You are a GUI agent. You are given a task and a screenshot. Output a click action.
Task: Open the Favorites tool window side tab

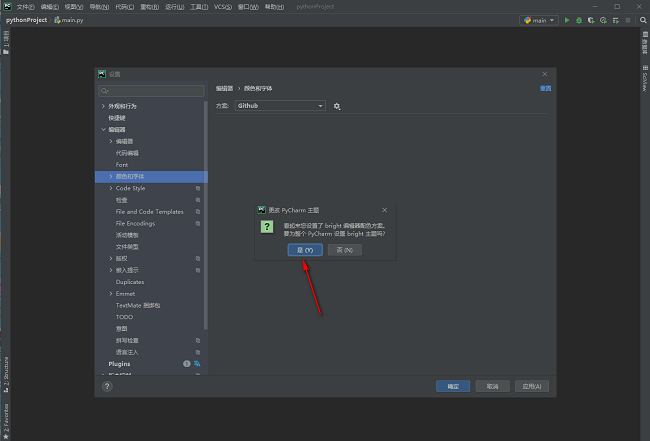point(6,422)
